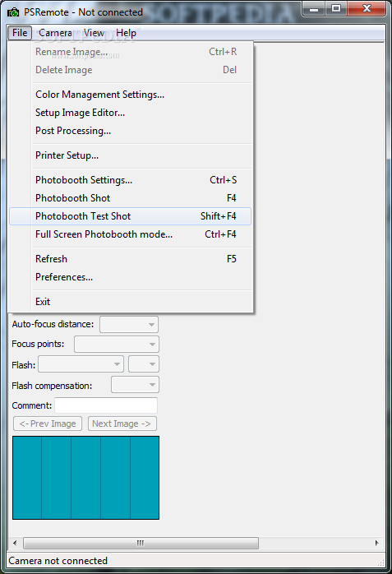The image size is (392, 574).
Task: Open the Camera menu
Action: [55, 33]
